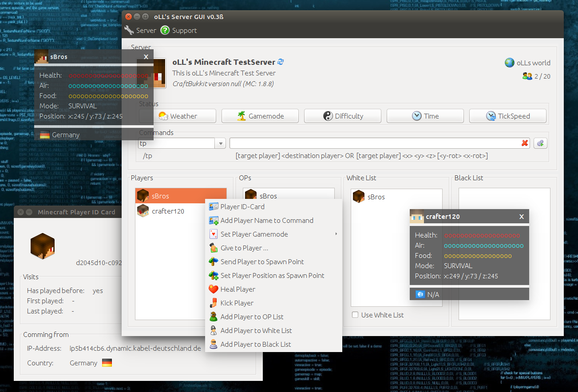Click the crafter120 air bar in popup
578x392 pixels.
(x=484, y=245)
